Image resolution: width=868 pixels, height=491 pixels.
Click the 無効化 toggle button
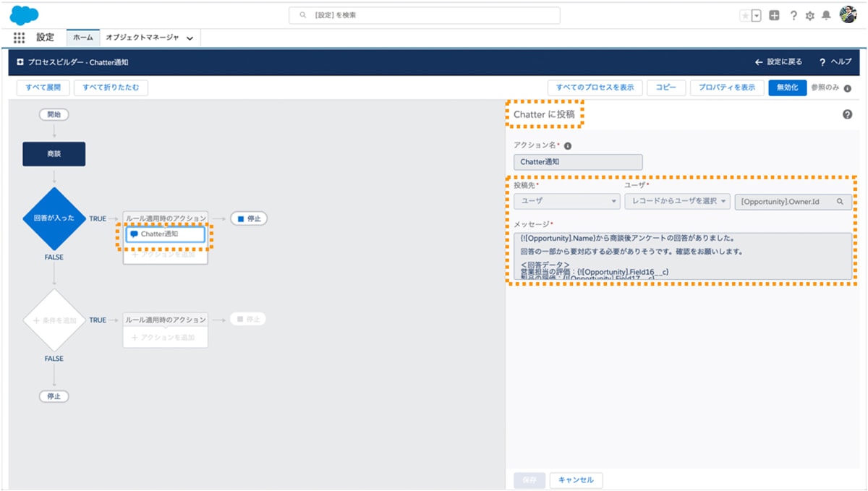(787, 87)
